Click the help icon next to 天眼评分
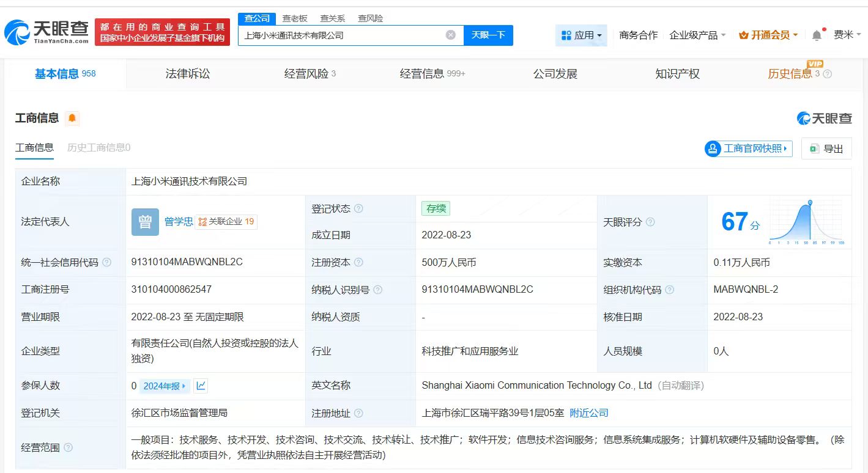 click(x=650, y=222)
